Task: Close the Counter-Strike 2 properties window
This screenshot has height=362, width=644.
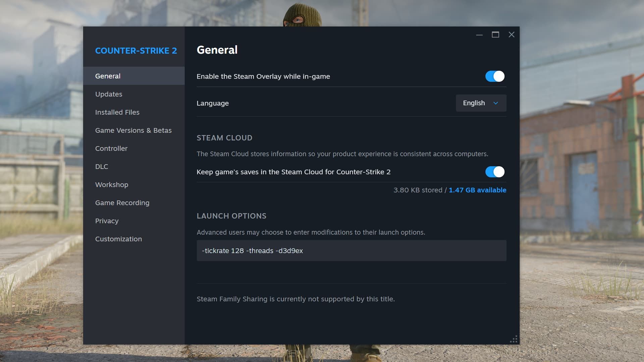Action: click(x=512, y=35)
